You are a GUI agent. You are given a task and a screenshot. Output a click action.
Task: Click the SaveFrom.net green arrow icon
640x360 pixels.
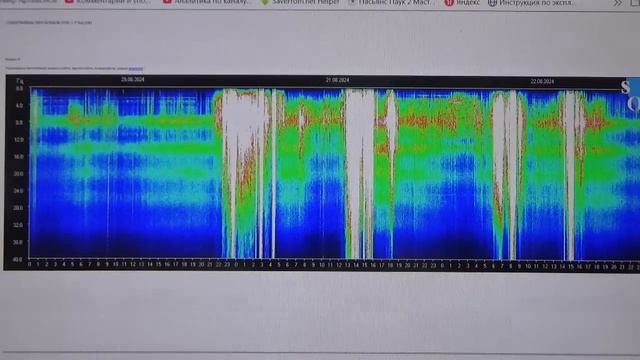click(265, 2)
